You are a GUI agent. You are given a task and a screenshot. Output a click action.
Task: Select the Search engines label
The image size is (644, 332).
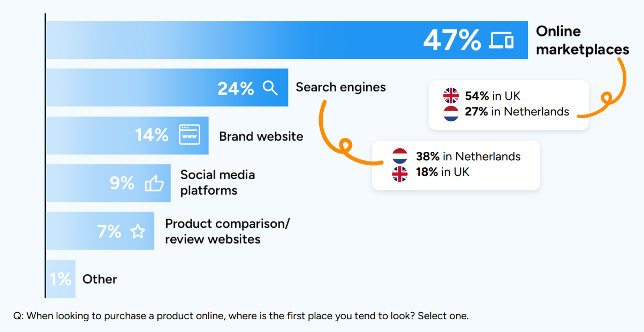point(340,87)
